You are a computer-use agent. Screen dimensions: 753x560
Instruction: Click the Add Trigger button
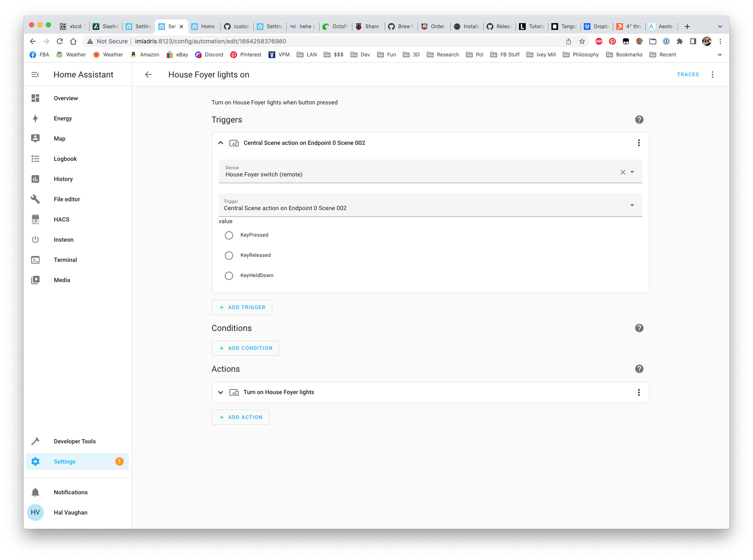coord(242,307)
